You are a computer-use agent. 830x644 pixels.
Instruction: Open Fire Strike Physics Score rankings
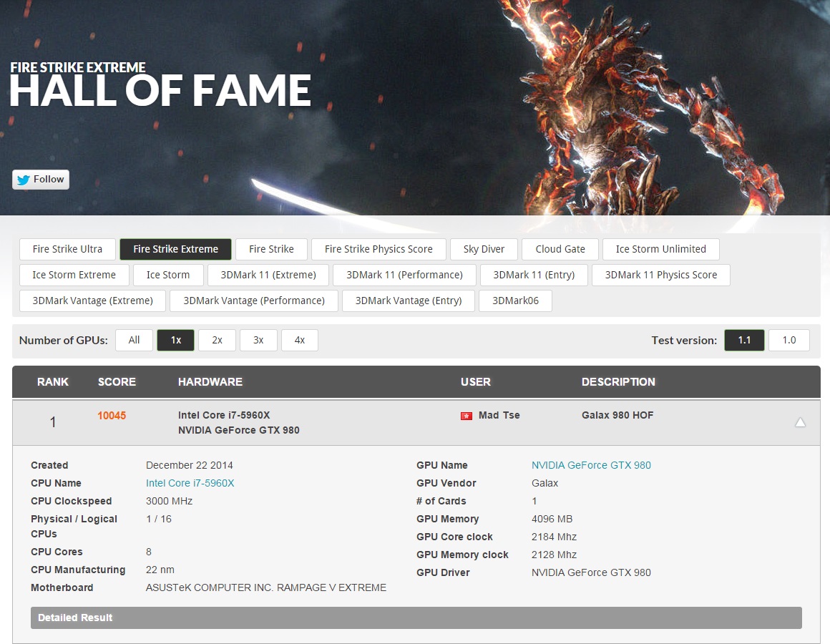[x=379, y=249]
